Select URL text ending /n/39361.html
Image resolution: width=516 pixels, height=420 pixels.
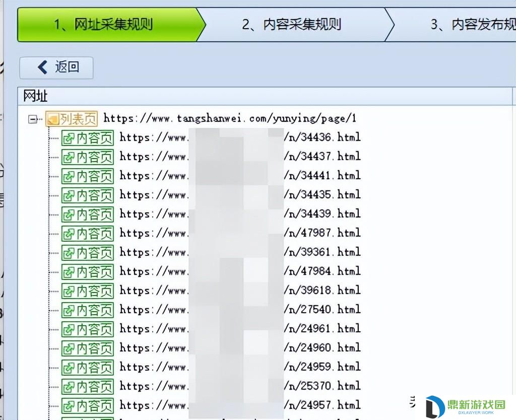click(240, 252)
